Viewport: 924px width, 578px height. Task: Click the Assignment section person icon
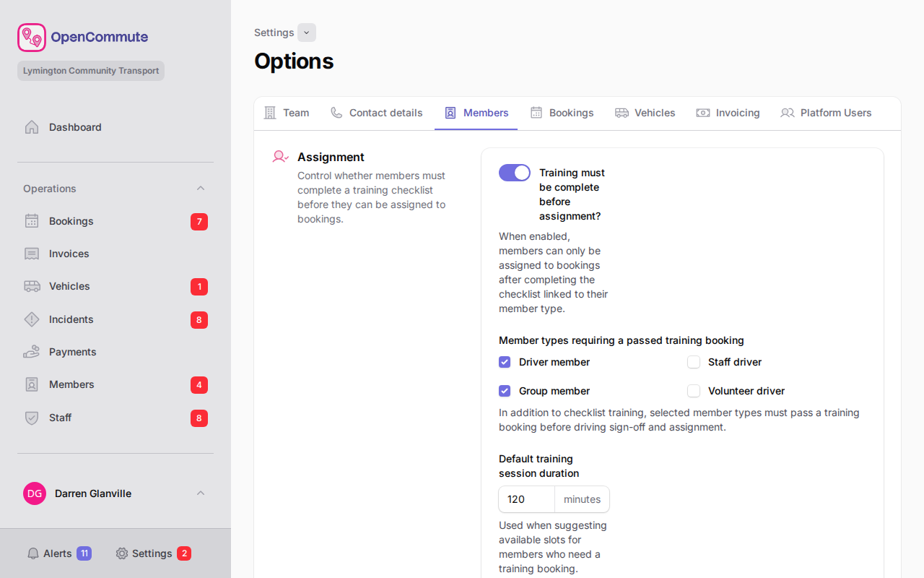[x=280, y=157]
